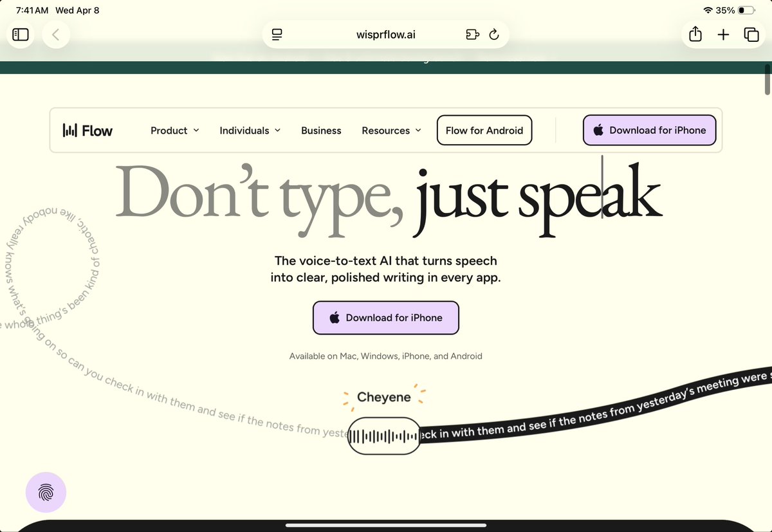Click the page scrollbar thumb

point(767,79)
